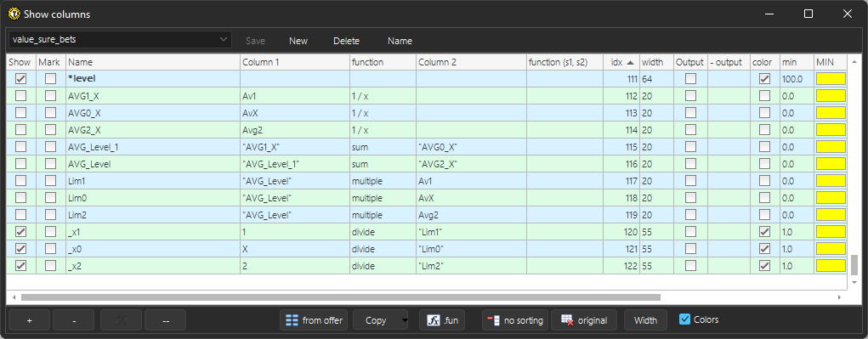Click the application icon in title bar
This screenshot has height=339, width=868.
click(x=15, y=14)
